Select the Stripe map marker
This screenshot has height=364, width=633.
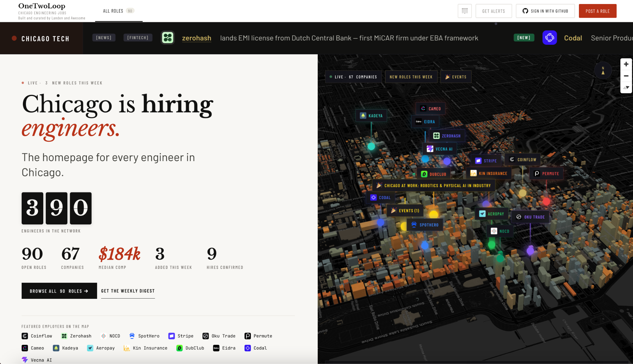point(486,161)
